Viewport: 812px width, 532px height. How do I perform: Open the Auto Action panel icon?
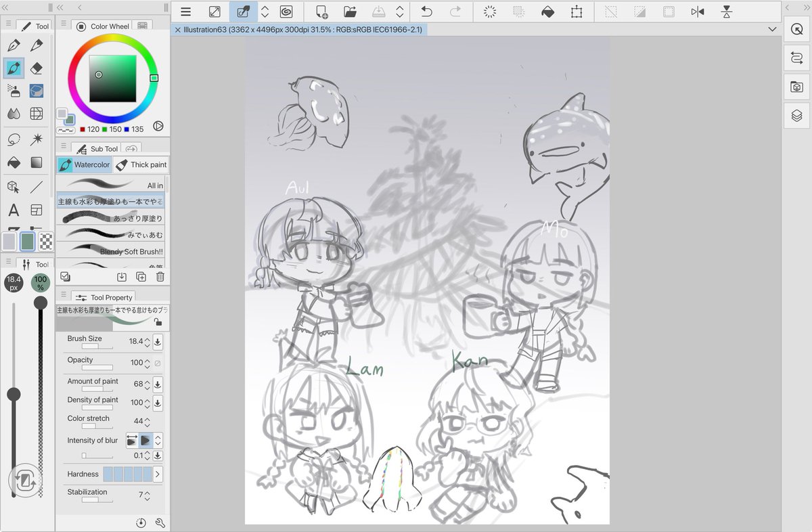pos(796,58)
